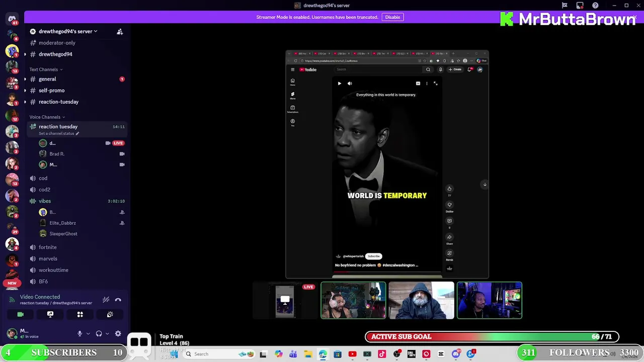Expand threads arrow beside drewthegod94 channel

coord(25,54)
